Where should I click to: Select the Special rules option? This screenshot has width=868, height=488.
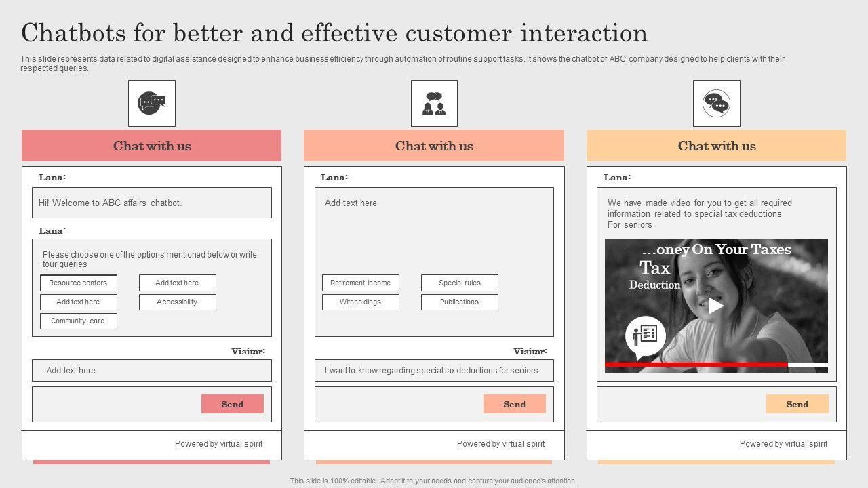459,283
